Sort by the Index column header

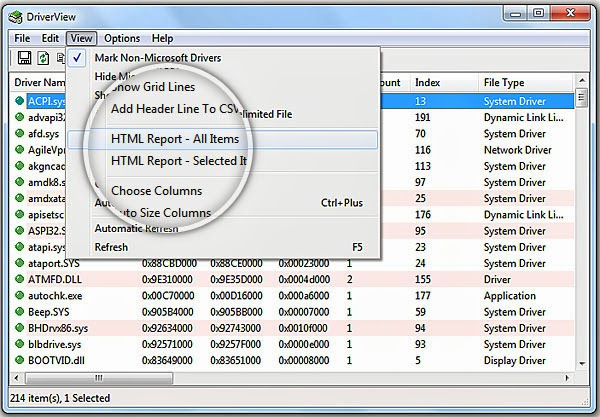(444, 83)
